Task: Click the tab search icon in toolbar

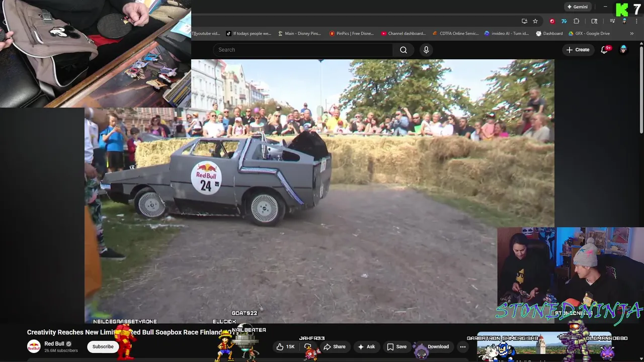Action: pos(594,21)
